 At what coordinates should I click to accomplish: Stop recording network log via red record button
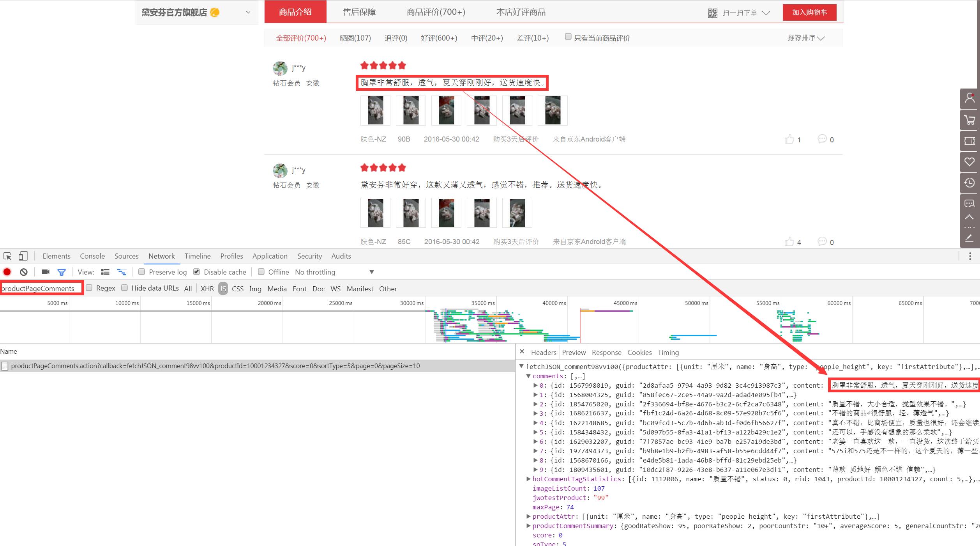tap(7, 272)
